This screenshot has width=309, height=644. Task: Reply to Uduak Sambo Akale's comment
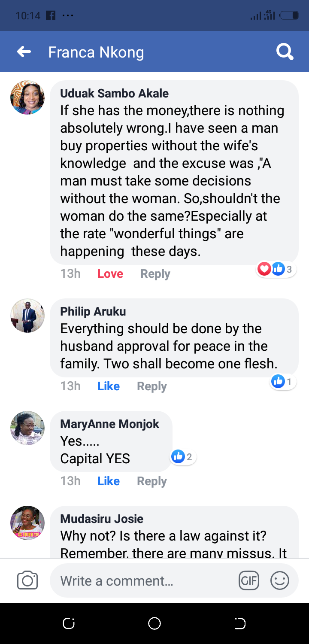155,274
